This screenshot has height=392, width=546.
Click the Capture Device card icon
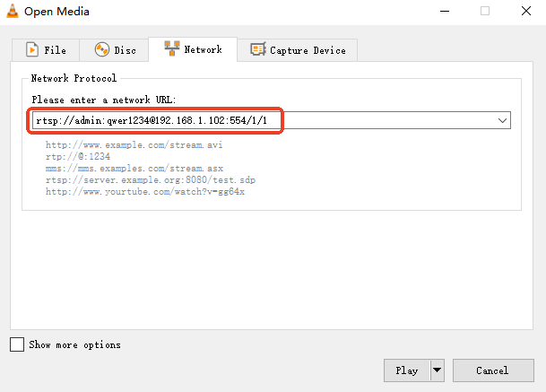tap(258, 49)
